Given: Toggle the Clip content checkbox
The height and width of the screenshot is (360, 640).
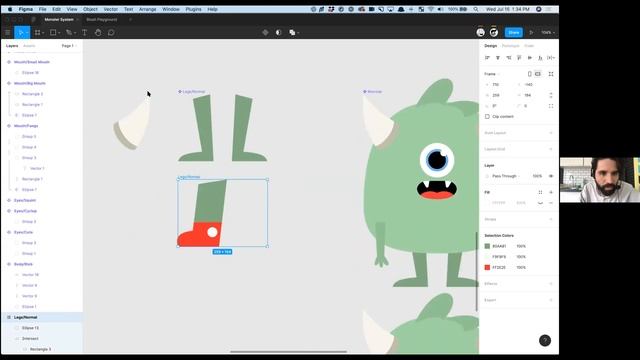Looking at the screenshot, I should click(487, 117).
